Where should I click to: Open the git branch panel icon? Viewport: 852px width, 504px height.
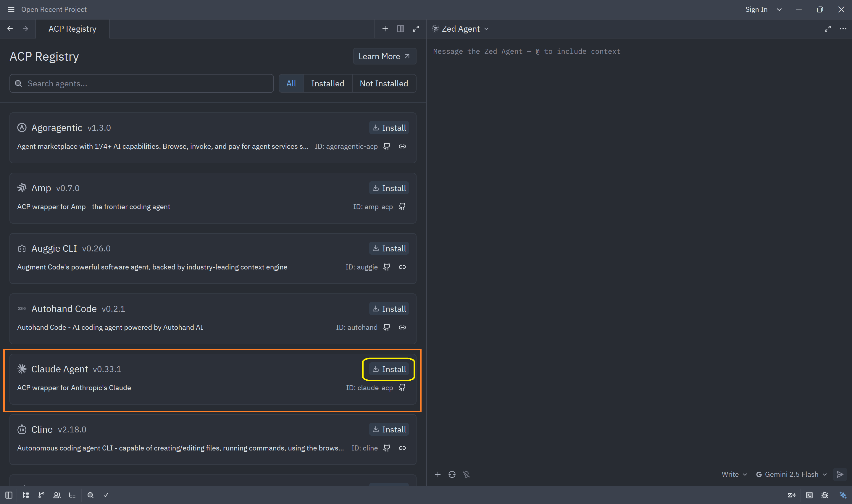click(41, 495)
